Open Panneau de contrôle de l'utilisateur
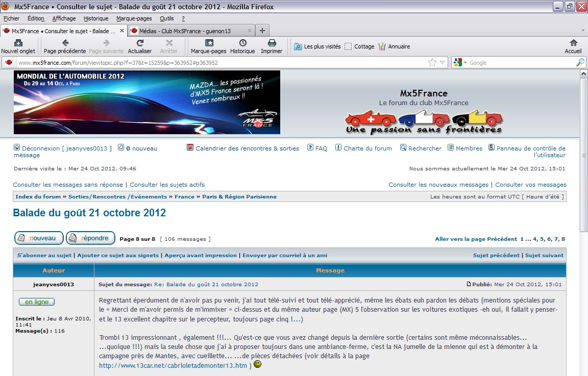The image size is (588, 376). [531, 152]
